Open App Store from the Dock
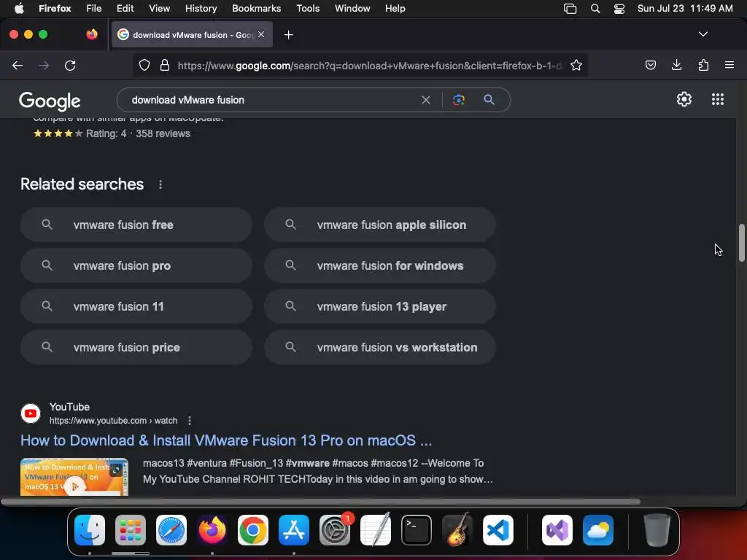 pos(294,530)
